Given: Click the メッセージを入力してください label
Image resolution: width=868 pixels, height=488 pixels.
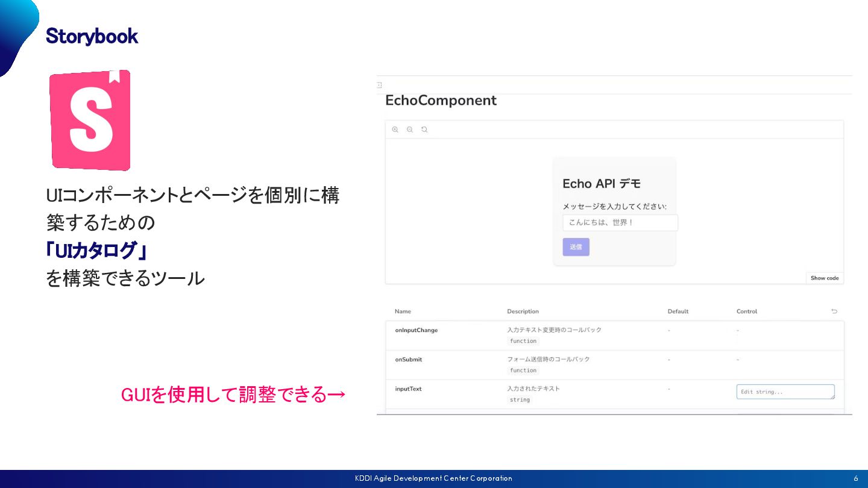Looking at the screenshot, I should tap(615, 206).
